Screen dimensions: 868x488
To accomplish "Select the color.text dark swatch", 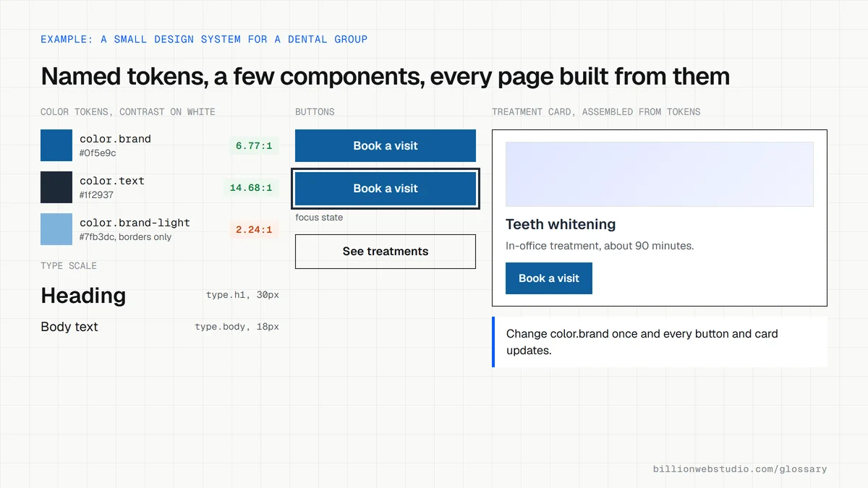I will [56, 187].
